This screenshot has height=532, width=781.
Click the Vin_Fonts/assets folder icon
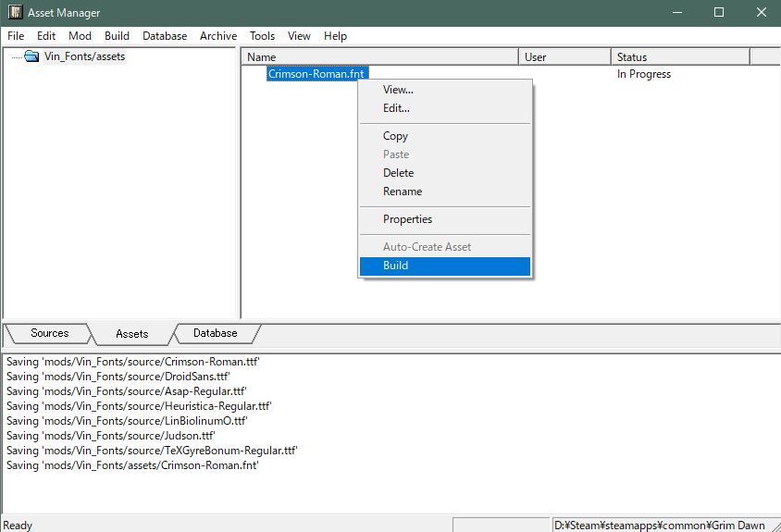[x=31, y=56]
